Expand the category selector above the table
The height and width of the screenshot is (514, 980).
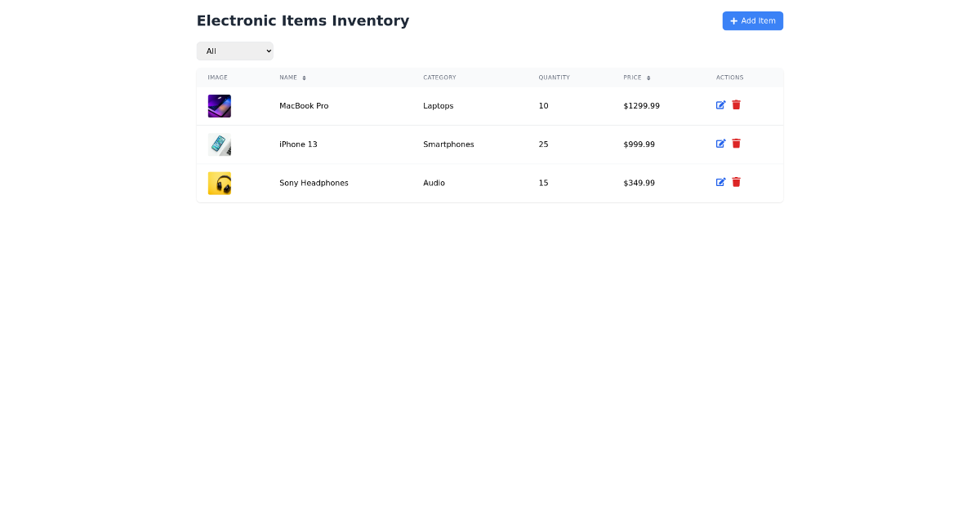click(235, 51)
